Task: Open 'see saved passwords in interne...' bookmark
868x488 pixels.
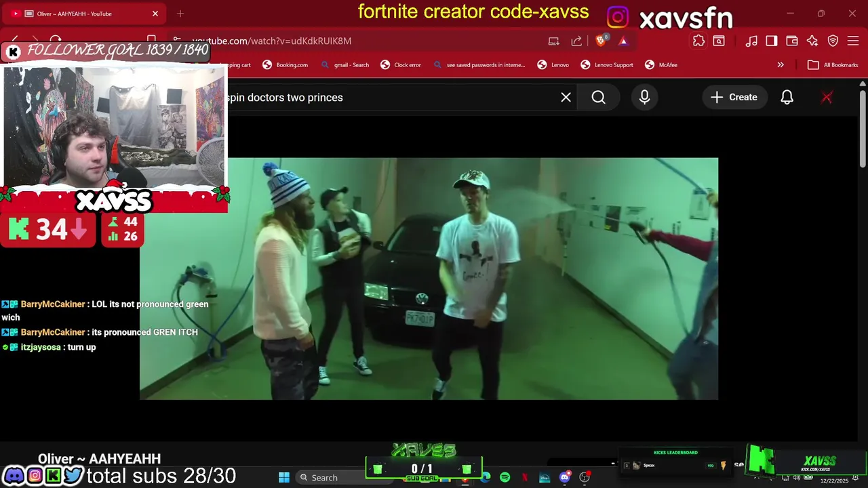Action: tap(479, 65)
